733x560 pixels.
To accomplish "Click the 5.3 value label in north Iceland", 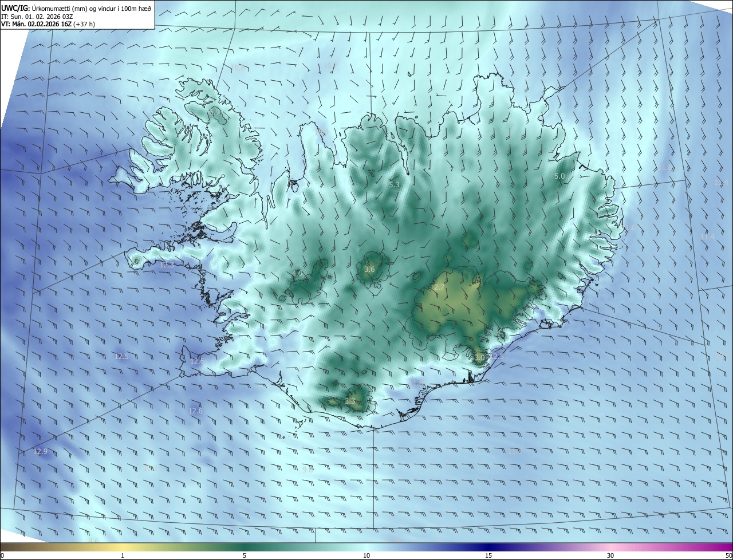I will 394,184.
